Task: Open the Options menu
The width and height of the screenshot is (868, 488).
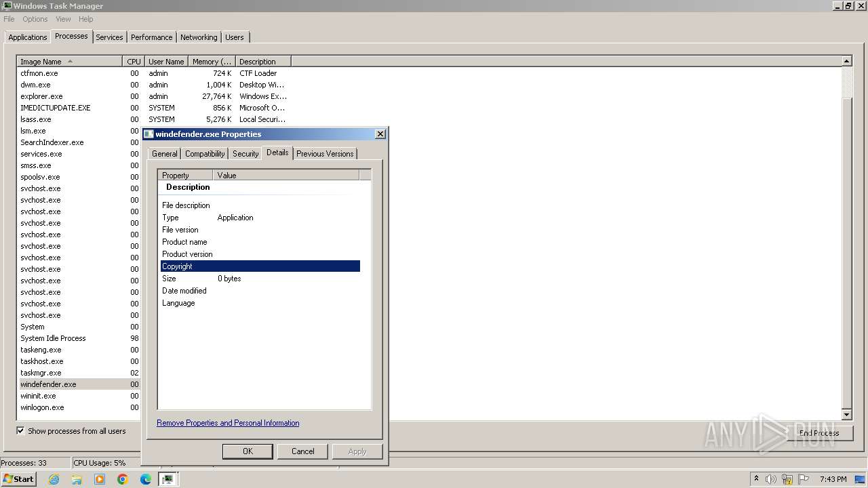Action: point(35,19)
